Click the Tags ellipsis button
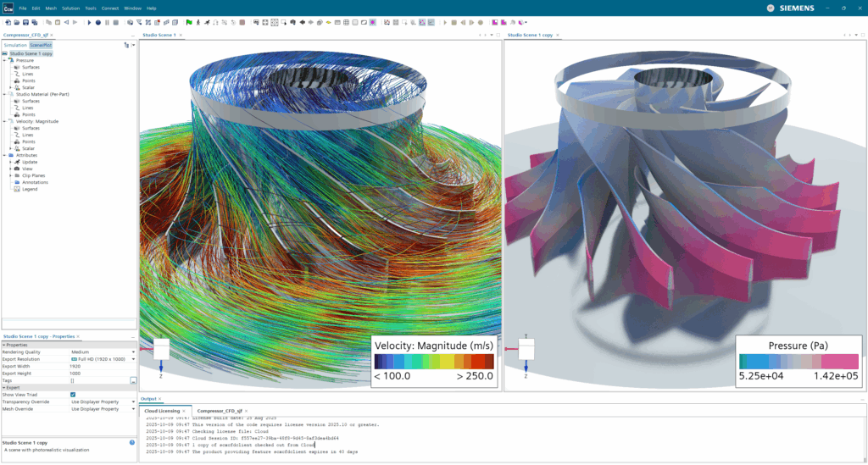 (132, 380)
